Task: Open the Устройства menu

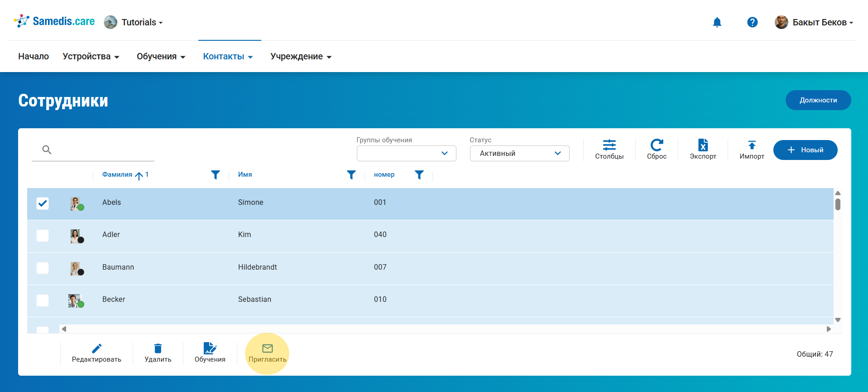Action: (x=91, y=57)
